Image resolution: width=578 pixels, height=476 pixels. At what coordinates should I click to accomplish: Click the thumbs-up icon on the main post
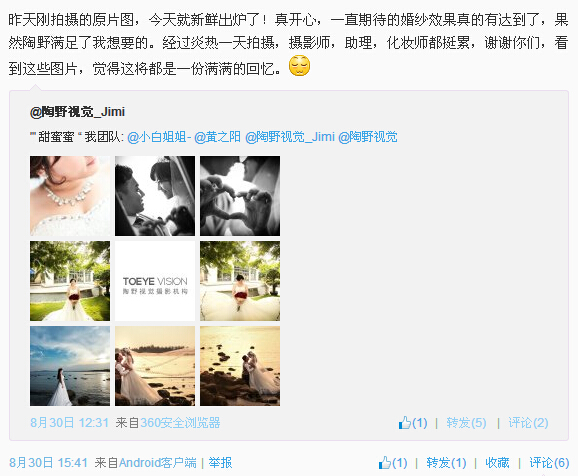(385, 462)
